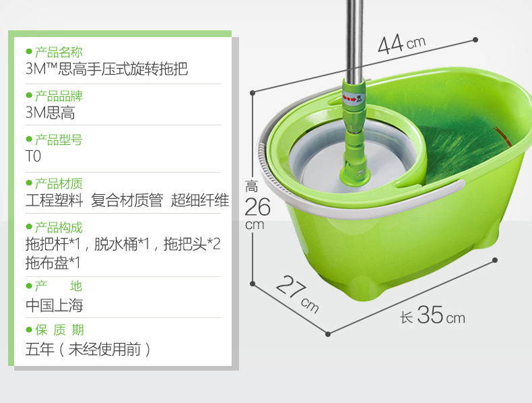Select the material text 超细纤维
This screenshot has width=532, height=403.
pos(200,200)
